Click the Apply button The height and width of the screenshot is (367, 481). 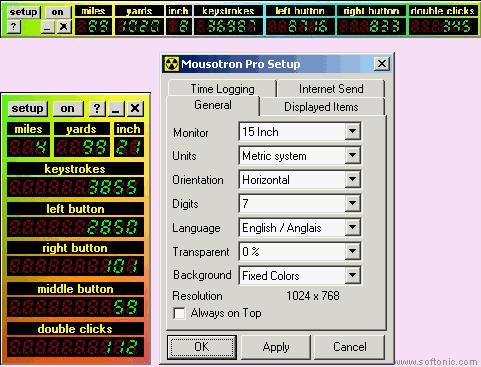pos(276,347)
